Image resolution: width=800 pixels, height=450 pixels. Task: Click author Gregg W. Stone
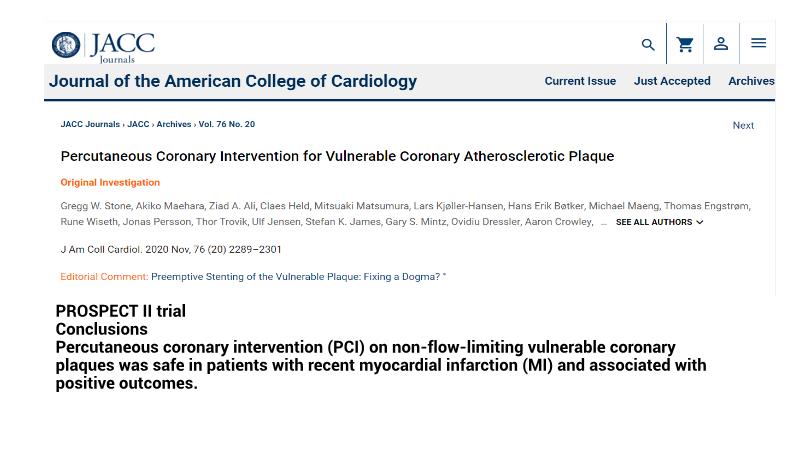(x=95, y=206)
